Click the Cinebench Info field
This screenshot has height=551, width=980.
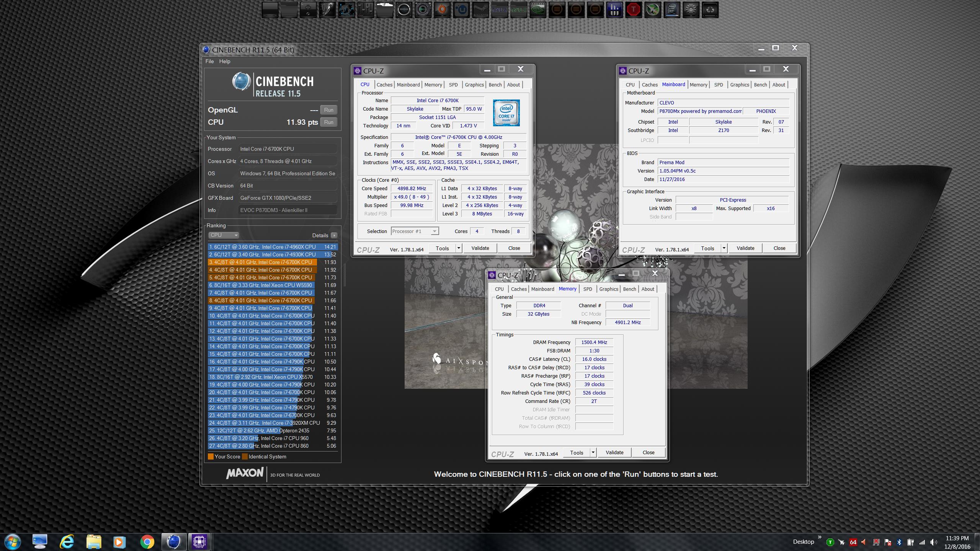click(x=287, y=210)
